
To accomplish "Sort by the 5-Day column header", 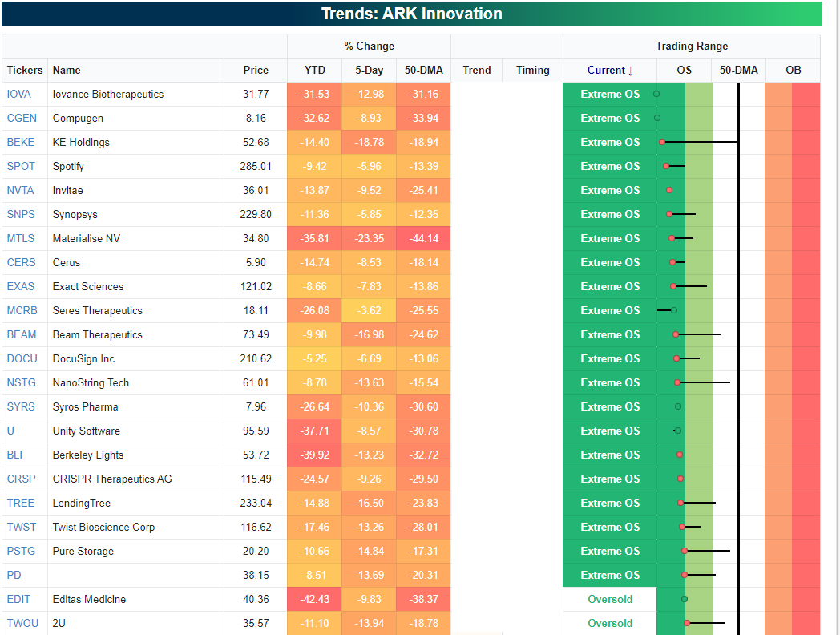I will (370, 71).
